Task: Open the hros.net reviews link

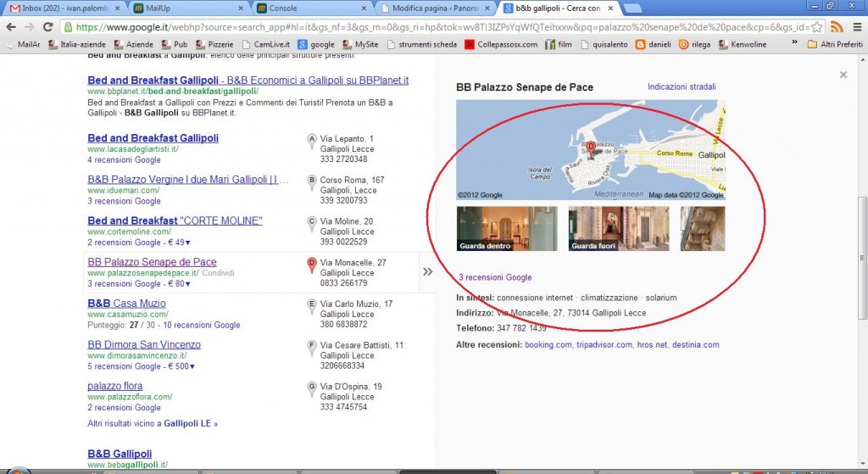Action: tap(652, 345)
